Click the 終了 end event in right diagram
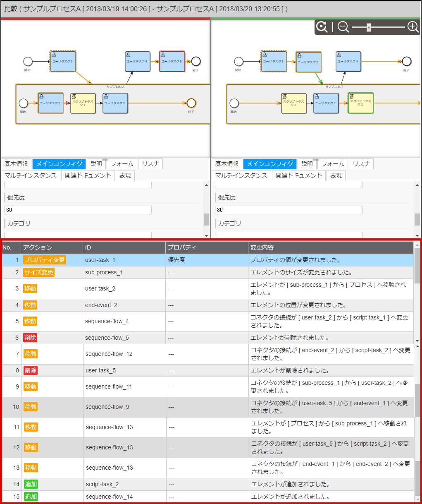The height and width of the screenshot is (504, 422). [x=407, y=62]
